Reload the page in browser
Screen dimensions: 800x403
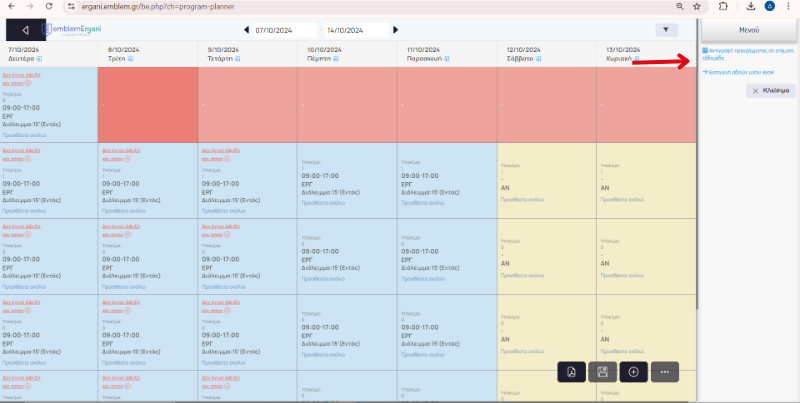46,6
